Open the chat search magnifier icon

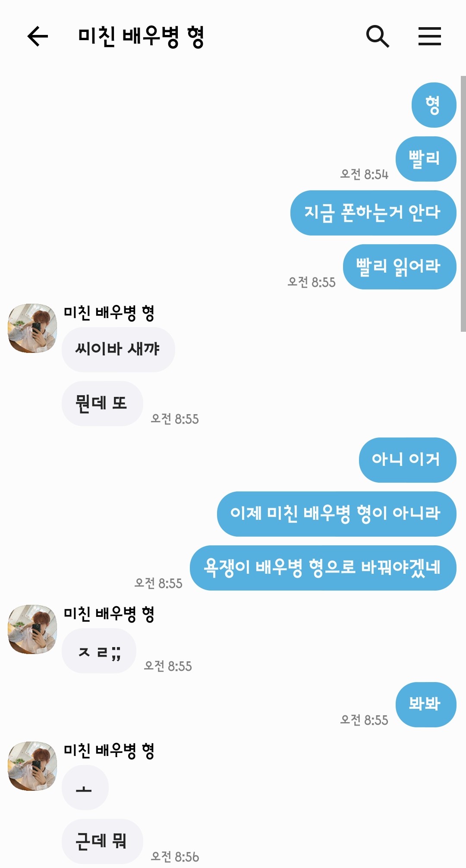click(x=378, y=36)
